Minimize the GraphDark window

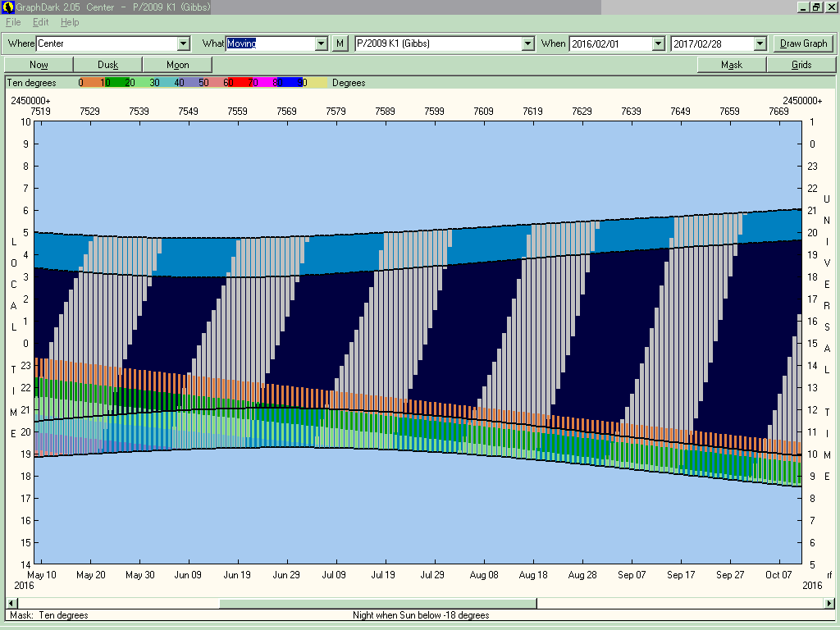pos(803,7)
